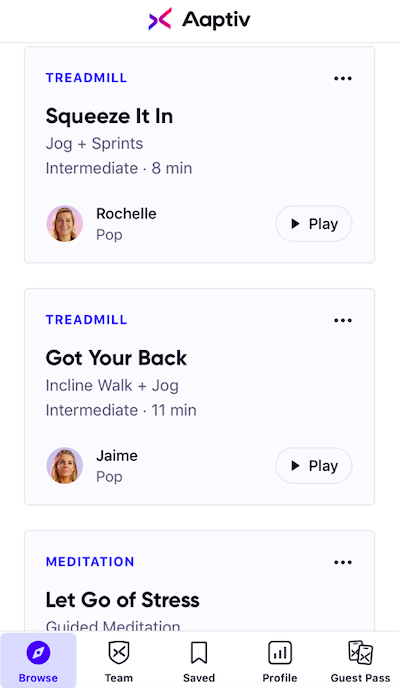Screen dimensions: 399x688
Task: Play the Squeeze It In workout
Action: click(x=314, y=224)
